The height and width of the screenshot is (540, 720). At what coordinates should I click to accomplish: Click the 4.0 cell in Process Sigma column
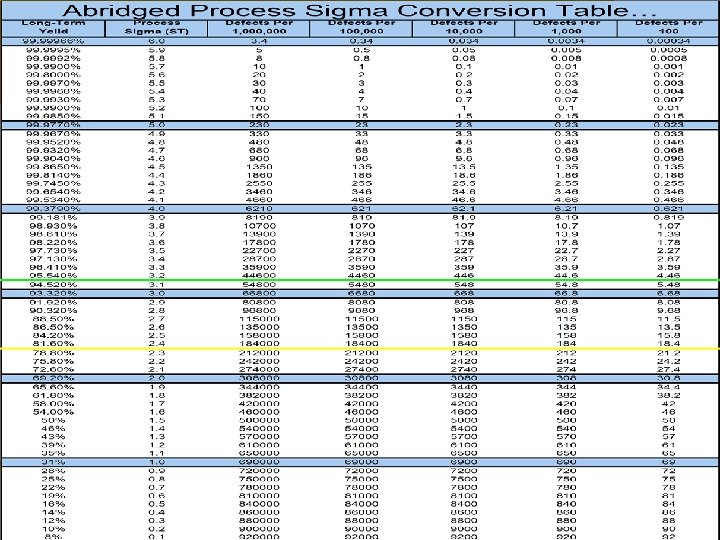click(x=157, y=208)
